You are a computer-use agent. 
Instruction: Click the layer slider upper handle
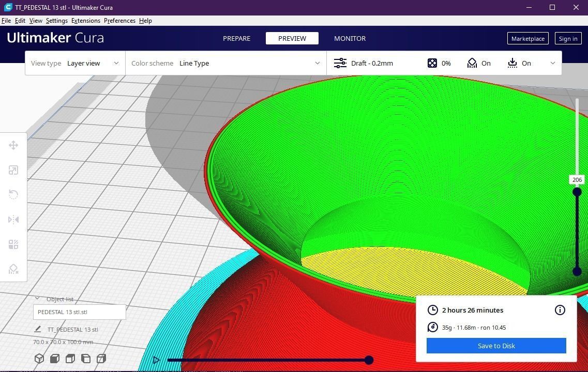click(577, 192)
